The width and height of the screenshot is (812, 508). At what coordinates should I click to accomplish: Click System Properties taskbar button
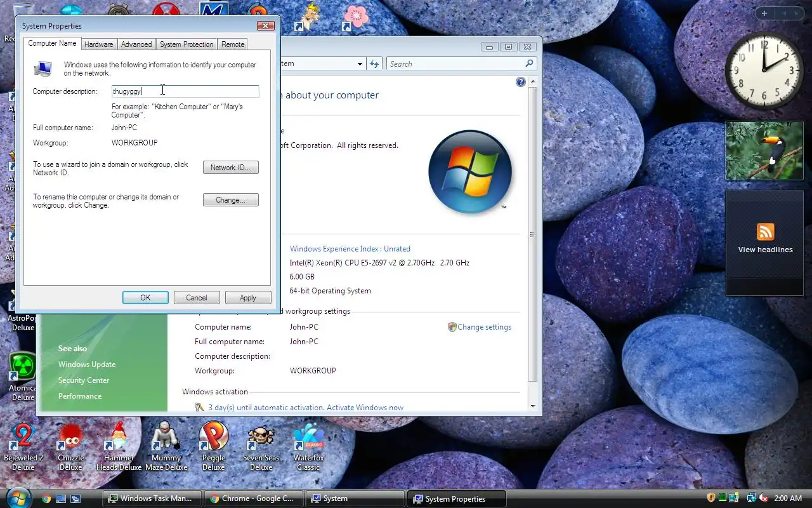pyautogui.click(x=457, y=498)
